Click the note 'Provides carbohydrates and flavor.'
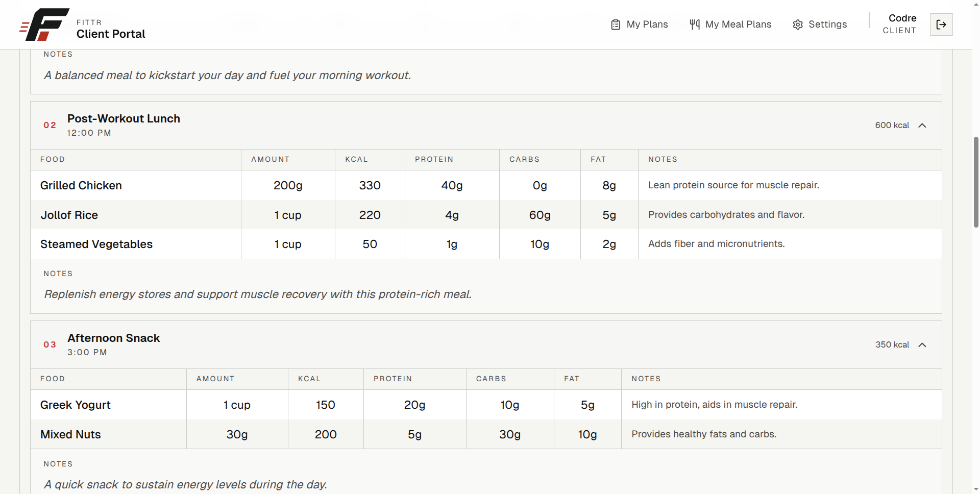The image size is (980, 494). click(726, 215)
